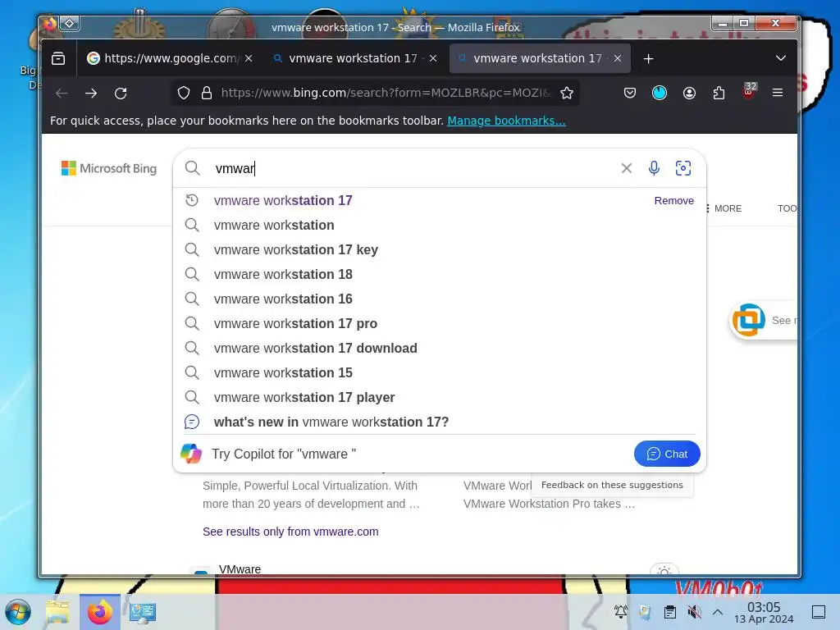Open notifications bell in system tray
Viewport: 840px width, 630px height.
tap(621, 611)
